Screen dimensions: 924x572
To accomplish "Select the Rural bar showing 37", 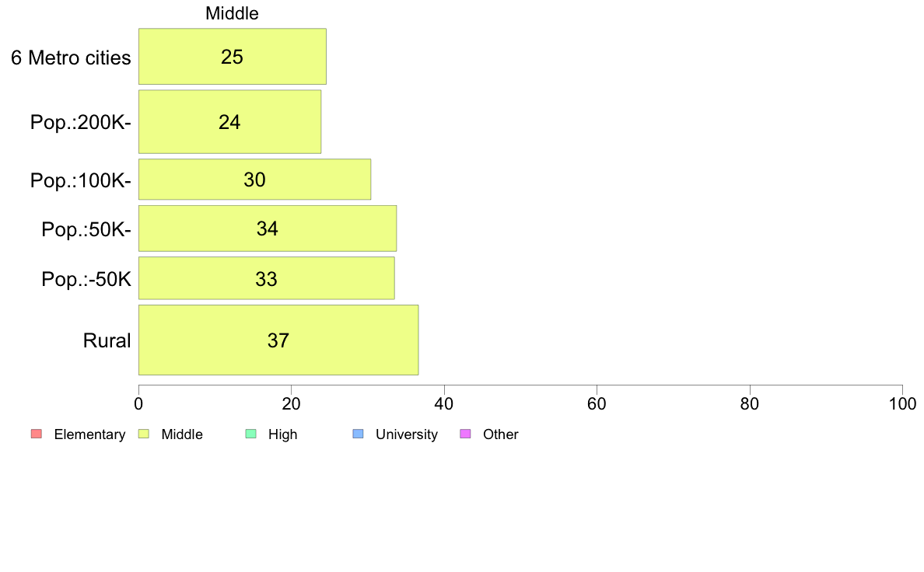I will (278, 340).
